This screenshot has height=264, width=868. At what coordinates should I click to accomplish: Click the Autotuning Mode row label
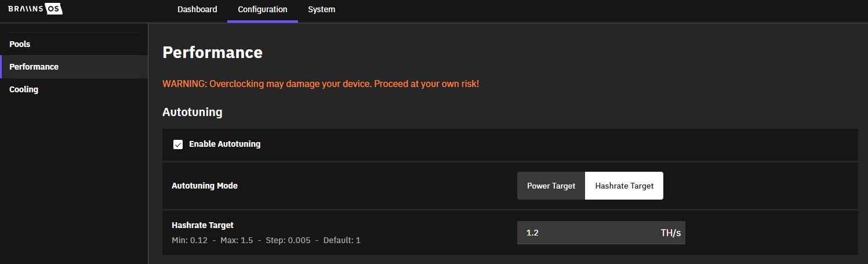pos(205,186)
